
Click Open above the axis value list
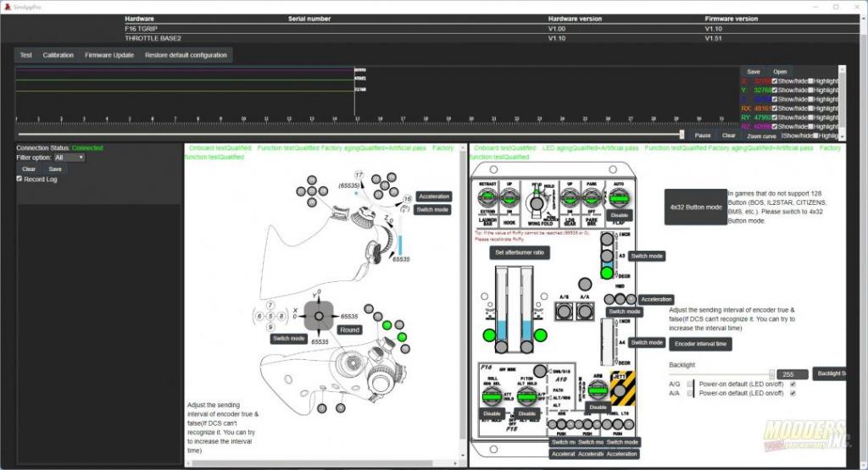click(x=780, y=72)
